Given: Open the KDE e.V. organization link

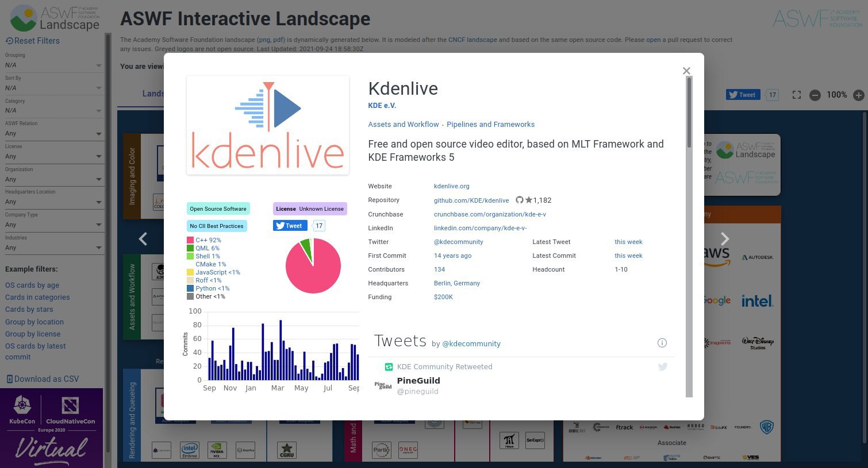Looking at the screenshot, I should point(382,106).
